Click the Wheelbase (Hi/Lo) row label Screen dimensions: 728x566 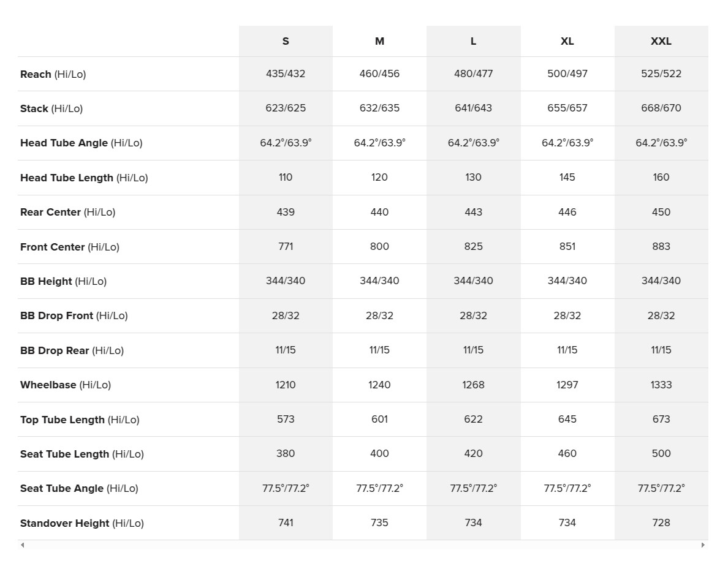click(66, 385)
